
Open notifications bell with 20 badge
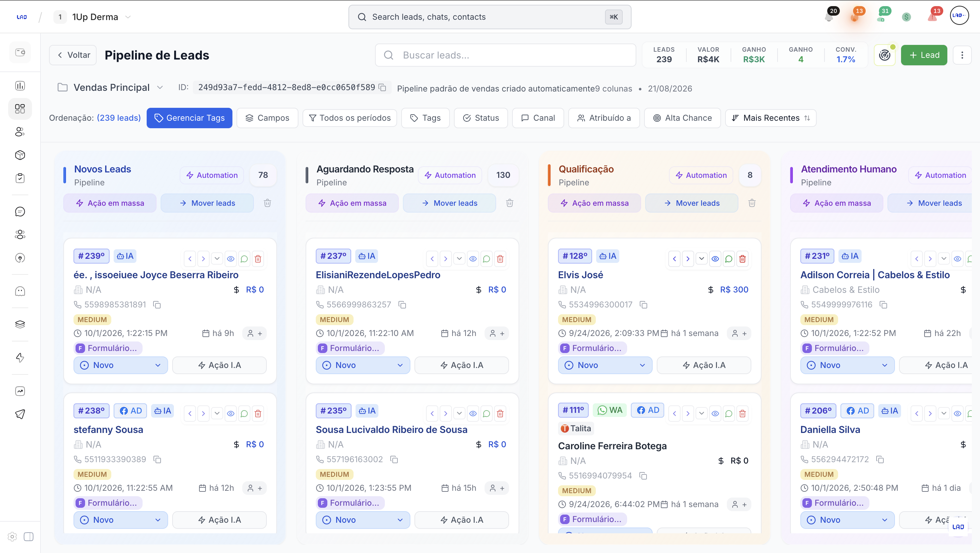click(829, 16)
